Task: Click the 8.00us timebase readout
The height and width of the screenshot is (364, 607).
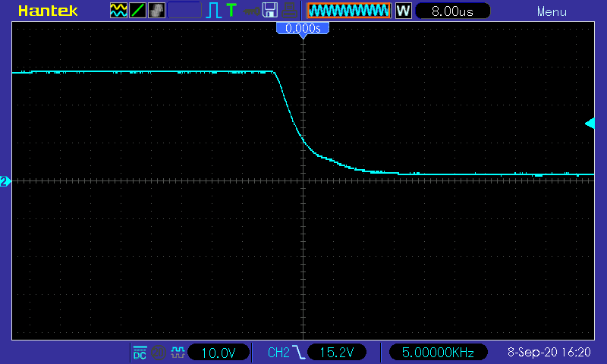Action: [452, 11]
